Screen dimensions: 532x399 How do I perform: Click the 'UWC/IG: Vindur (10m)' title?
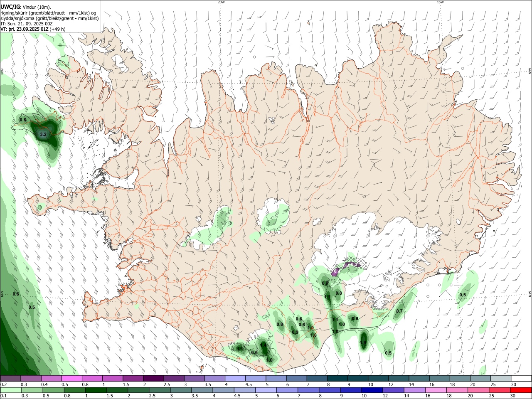click(x=25, y=6)
